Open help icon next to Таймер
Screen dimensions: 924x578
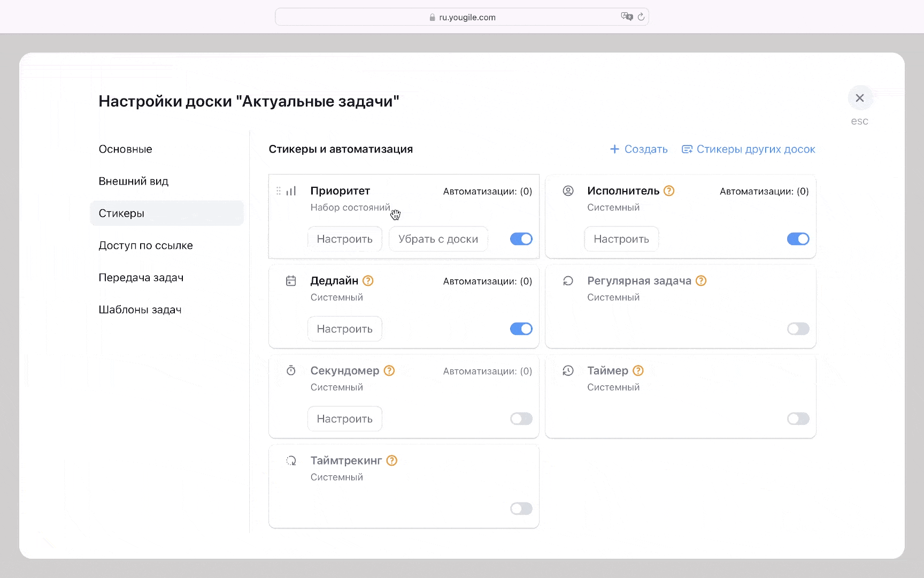(x=638, y=371)
